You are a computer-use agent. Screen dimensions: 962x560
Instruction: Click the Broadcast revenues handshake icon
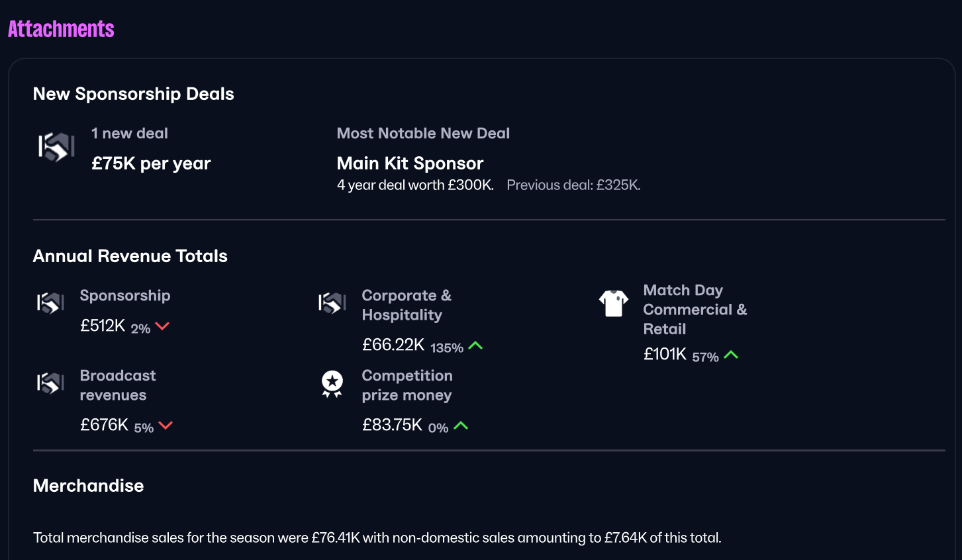50,383
